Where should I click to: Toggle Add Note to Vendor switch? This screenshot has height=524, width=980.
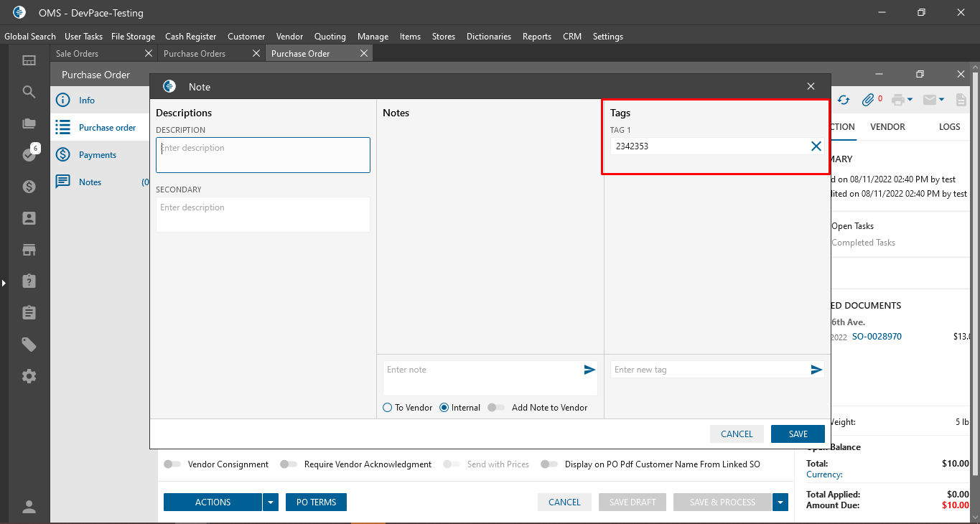tap(495, 408)
